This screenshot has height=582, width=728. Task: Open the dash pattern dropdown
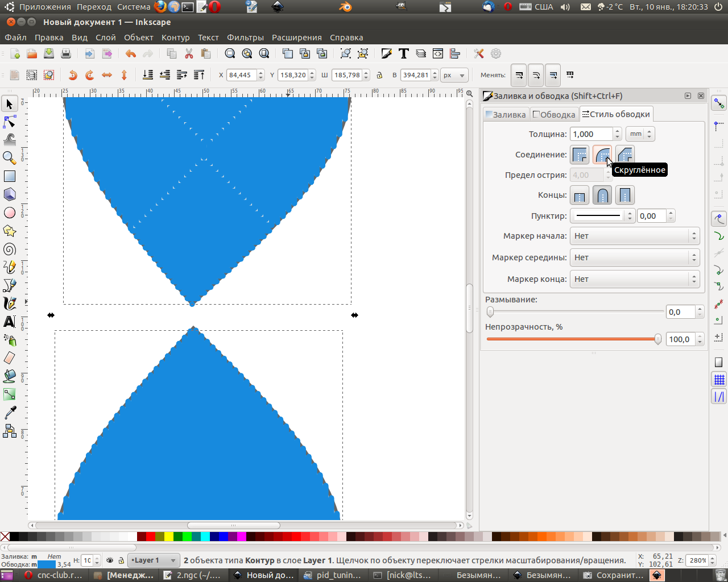click(602, 216)
